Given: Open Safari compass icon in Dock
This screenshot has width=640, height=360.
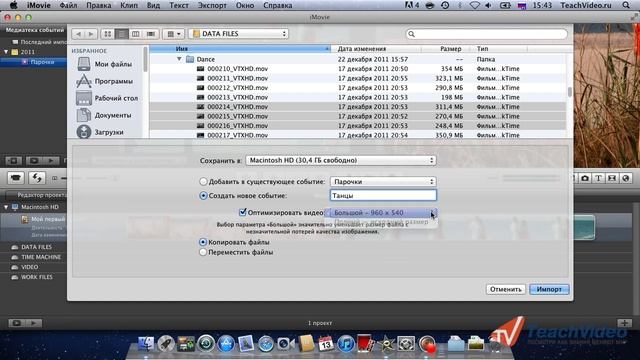Looking at the screenshot, I should 266,344.
